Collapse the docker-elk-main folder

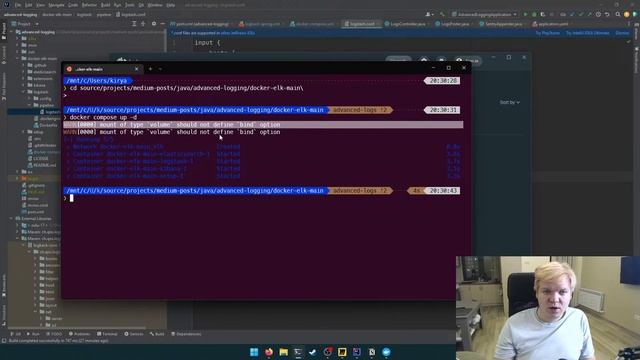coord(18,58)
